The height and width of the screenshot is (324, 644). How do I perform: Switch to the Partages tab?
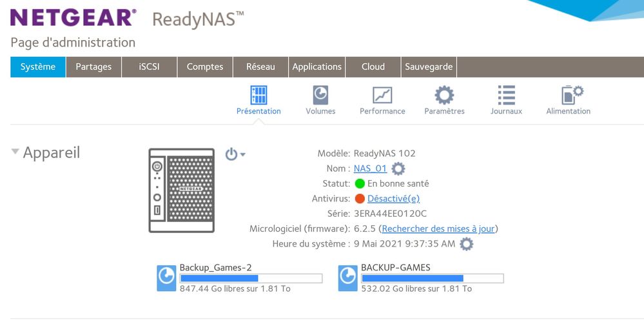tap(93, 66)
